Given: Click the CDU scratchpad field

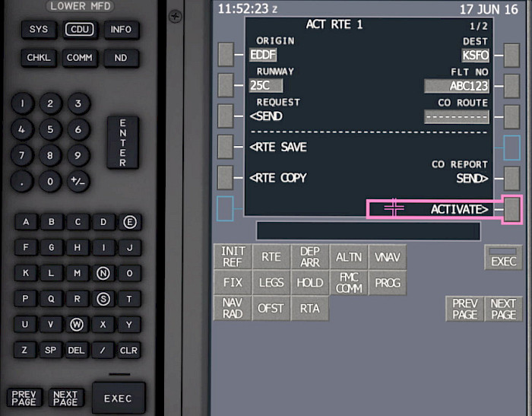Looking at the screenshot, I should pyautogui.click(x=369, y=231).
